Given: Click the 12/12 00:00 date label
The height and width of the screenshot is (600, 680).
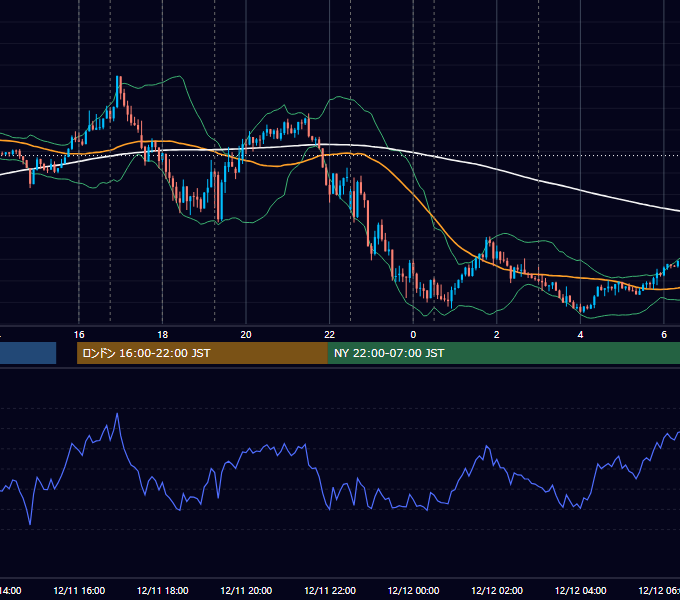Looking at the screenshot, I should pos(413,590).
